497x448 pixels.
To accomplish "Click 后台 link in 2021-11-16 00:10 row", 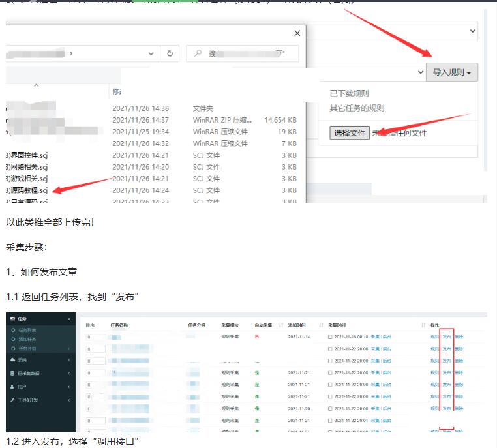I will pyautogui.click(x=387, y=336).
